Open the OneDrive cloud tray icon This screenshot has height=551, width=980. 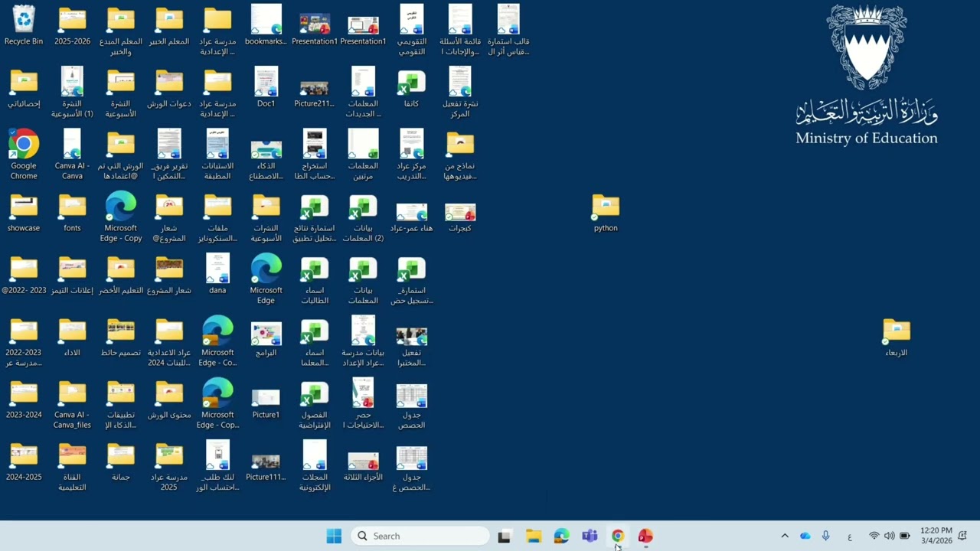[805, 536]
